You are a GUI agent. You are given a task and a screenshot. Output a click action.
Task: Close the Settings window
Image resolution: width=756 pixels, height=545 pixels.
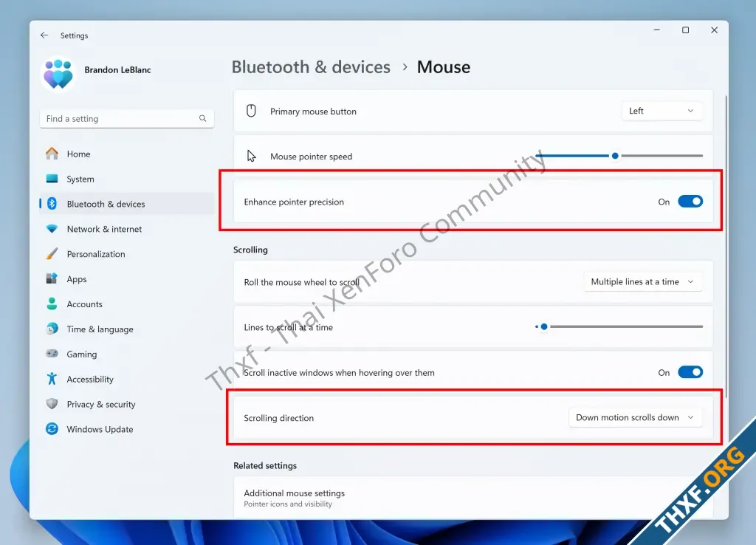(715, 30)
